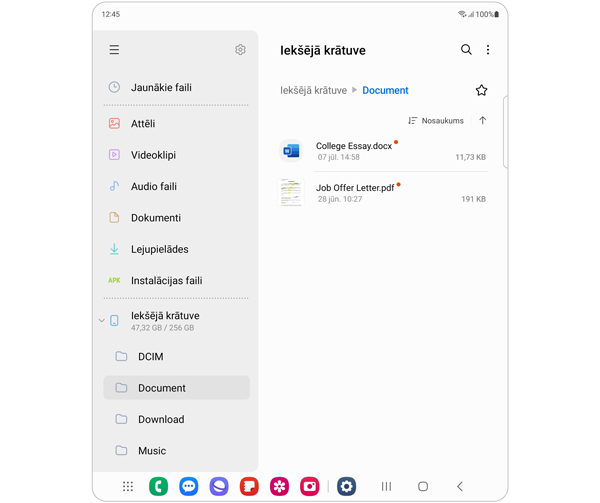Click Iekšējā krātuve breadcrumb link

coord(313,90)
